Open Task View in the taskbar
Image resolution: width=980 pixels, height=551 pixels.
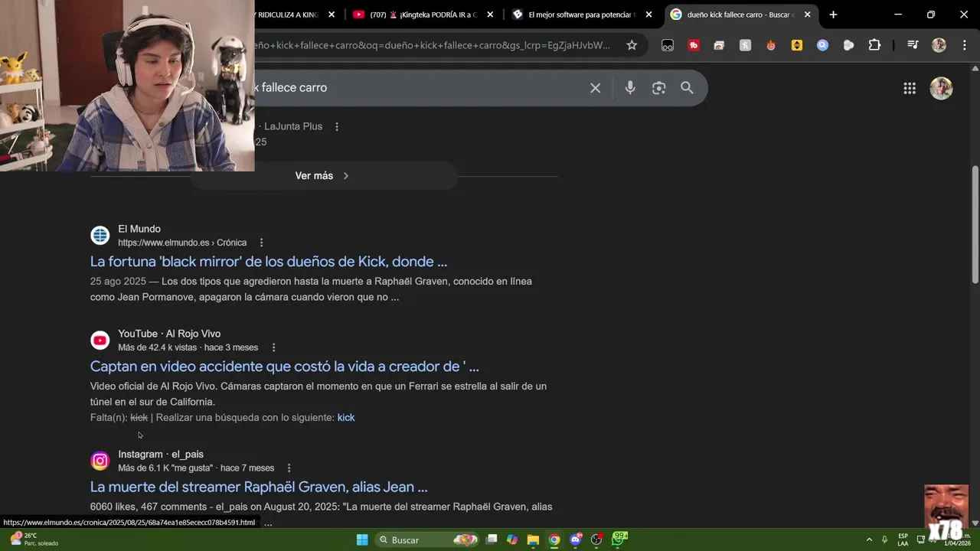tap(492, 540)
